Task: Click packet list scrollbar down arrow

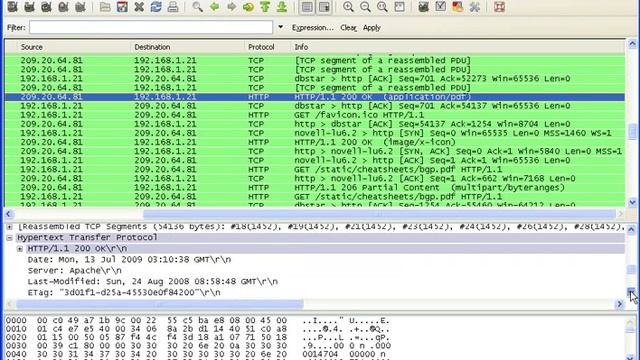Action: click(x=632, y=202)
